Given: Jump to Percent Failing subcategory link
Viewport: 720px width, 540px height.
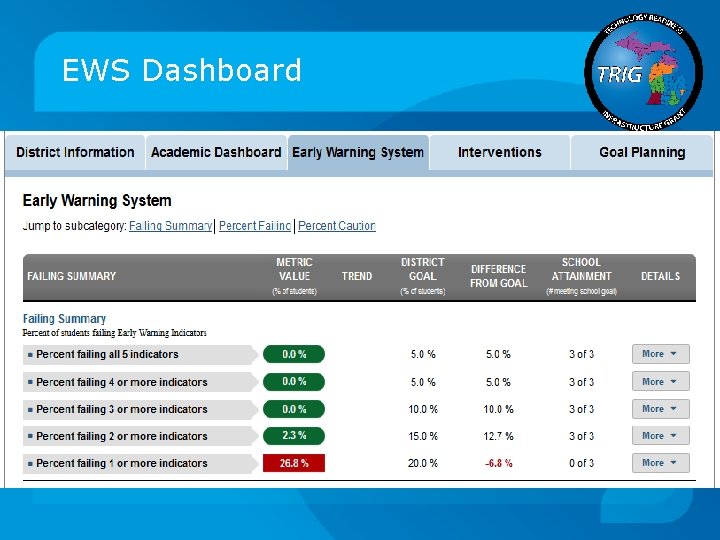Looking at the screenshot, I should (x=255, y=226).
